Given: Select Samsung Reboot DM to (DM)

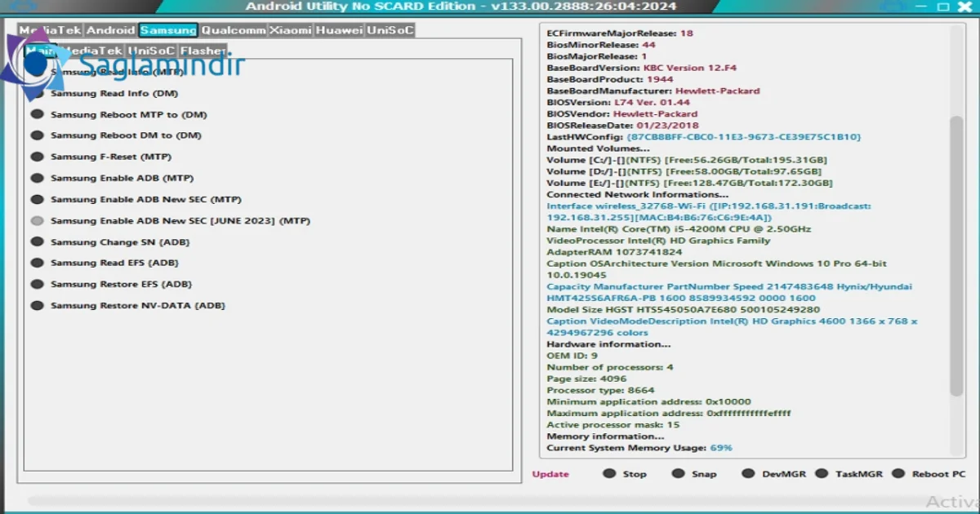Looking at the screenshot, I should coord(116,135).
